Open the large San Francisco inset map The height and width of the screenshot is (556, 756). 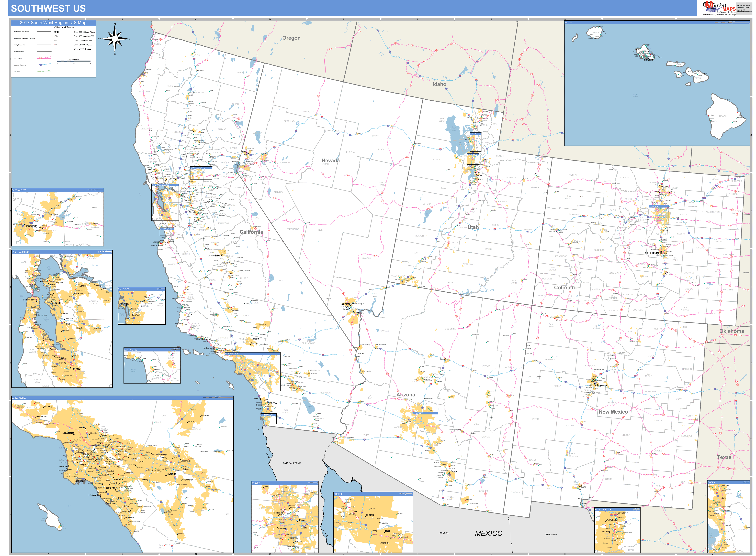pyautogui.click(x=62, y=319)
